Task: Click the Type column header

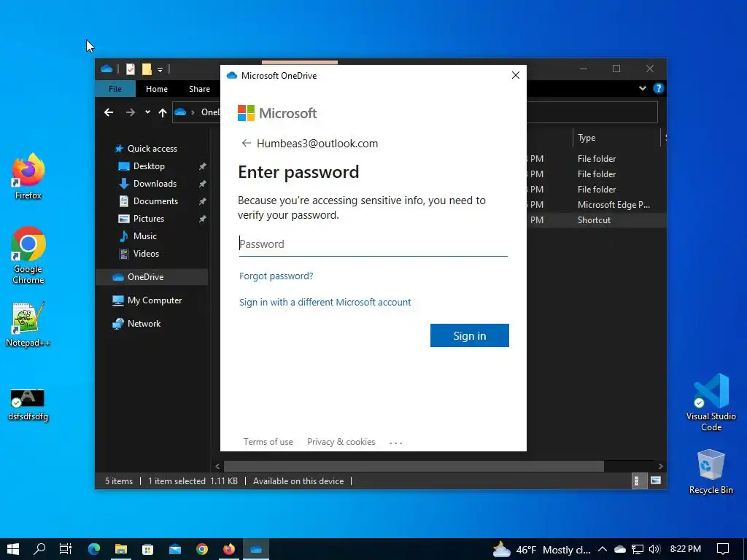Action: click(x=616, y=138)
